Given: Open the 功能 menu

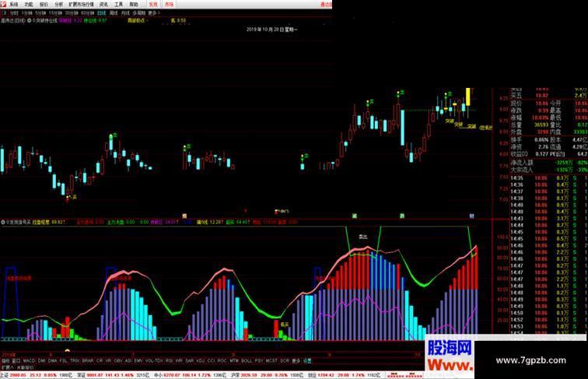Looking at the screenshot, I should click(29, 5).
